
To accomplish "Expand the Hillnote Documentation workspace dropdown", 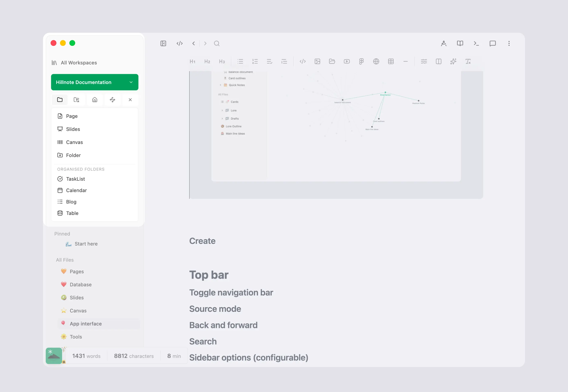I will click(95, 82).
